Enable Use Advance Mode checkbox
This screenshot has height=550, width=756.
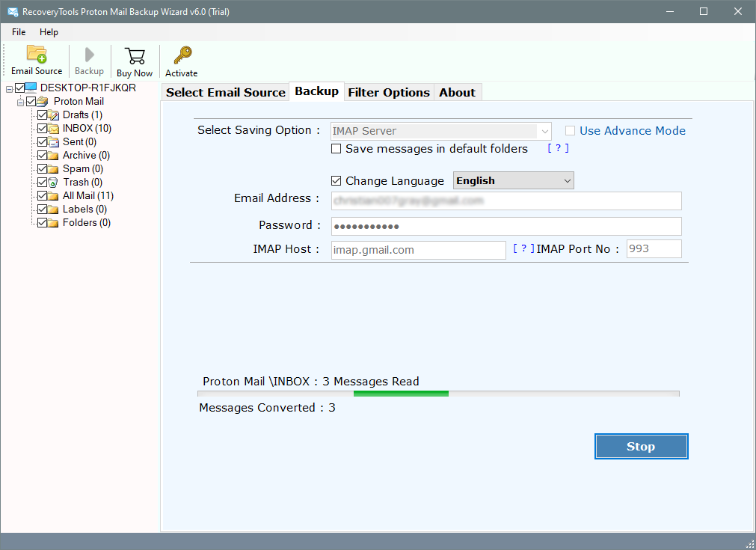(x=570, y=131)
